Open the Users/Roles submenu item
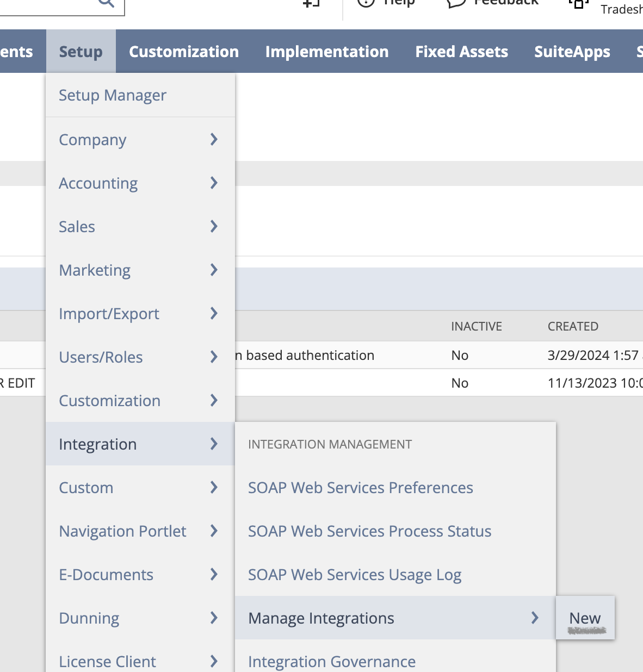Image resolution: width=643 pixels, height=672 pixels. coord(140,357)
